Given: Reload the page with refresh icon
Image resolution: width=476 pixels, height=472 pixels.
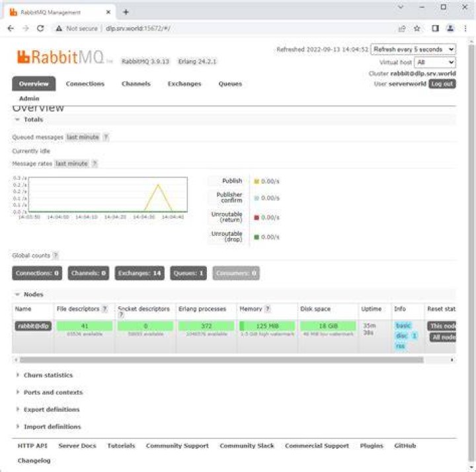Looking at the screenshot, I should (x=40, y=28).
